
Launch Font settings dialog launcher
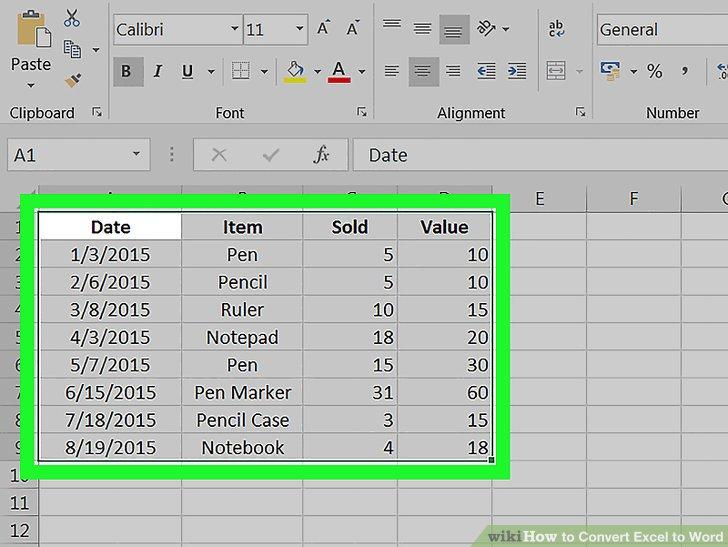point(362,112)
